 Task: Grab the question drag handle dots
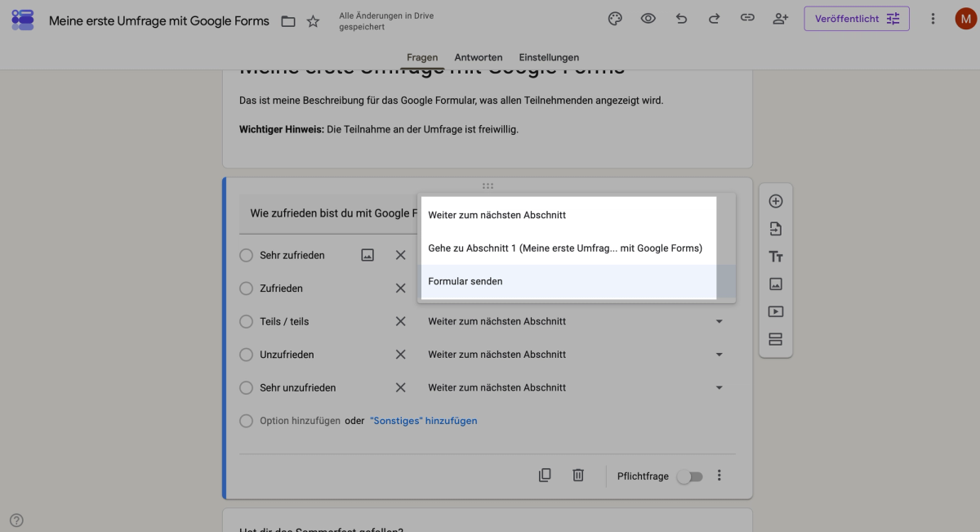tap(488, 186)
